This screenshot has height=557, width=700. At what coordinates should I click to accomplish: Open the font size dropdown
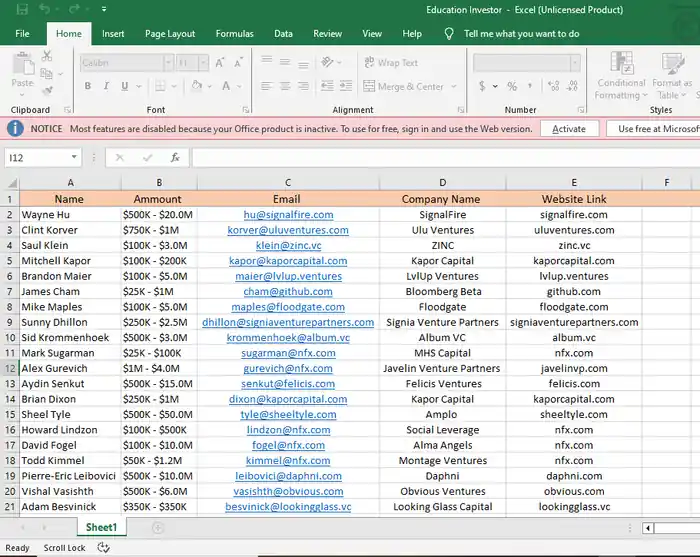point(203,63)
